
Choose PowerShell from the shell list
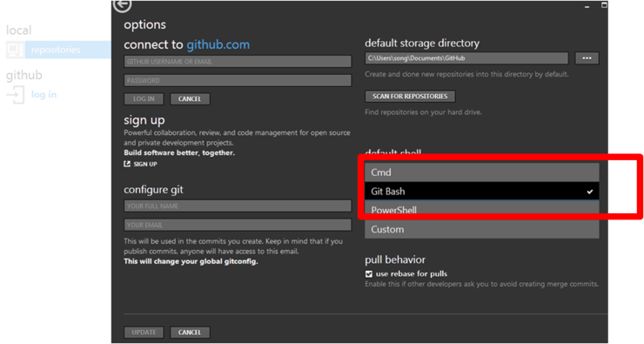tap(482, 210)
